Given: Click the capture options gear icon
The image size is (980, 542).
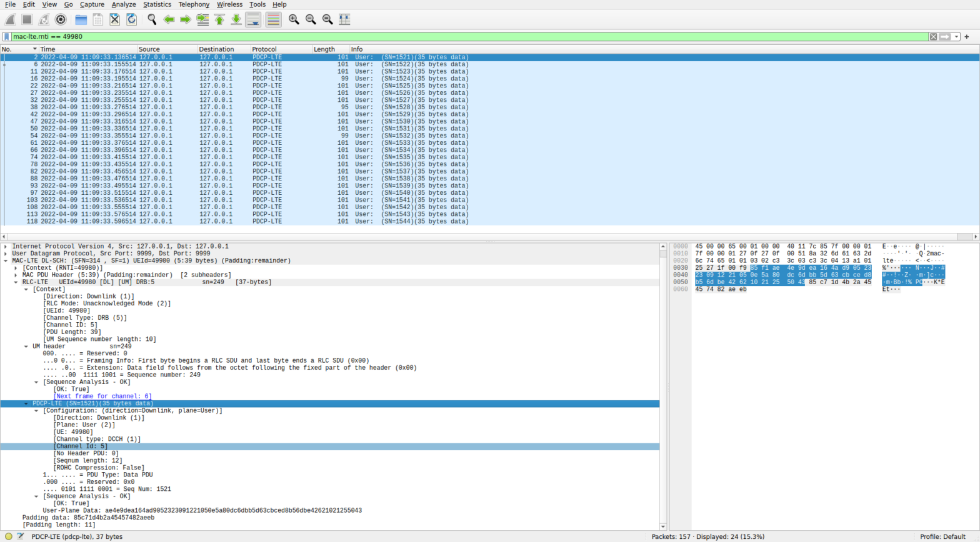Looking at the screenshot, I should [x=61, y=20].
